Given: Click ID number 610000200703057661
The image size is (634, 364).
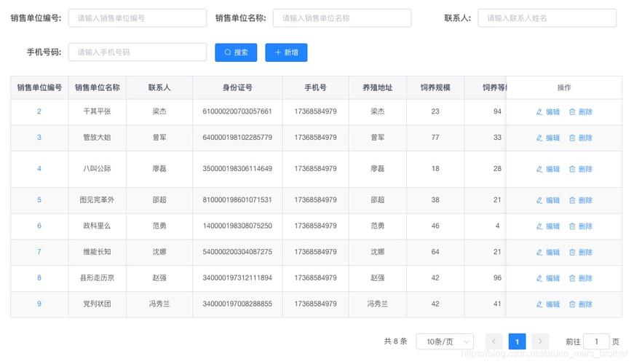Looking at the screenshot, I should pos(237,111).
